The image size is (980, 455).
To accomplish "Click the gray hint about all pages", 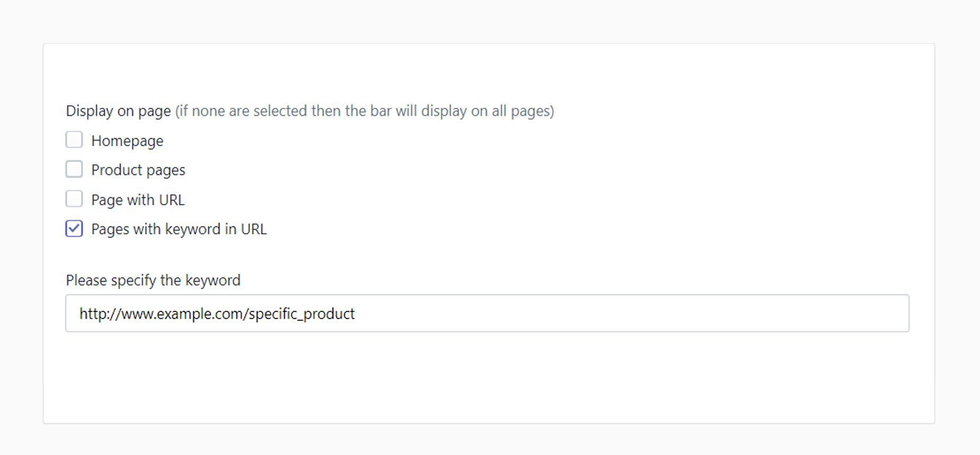I will 365,111.
